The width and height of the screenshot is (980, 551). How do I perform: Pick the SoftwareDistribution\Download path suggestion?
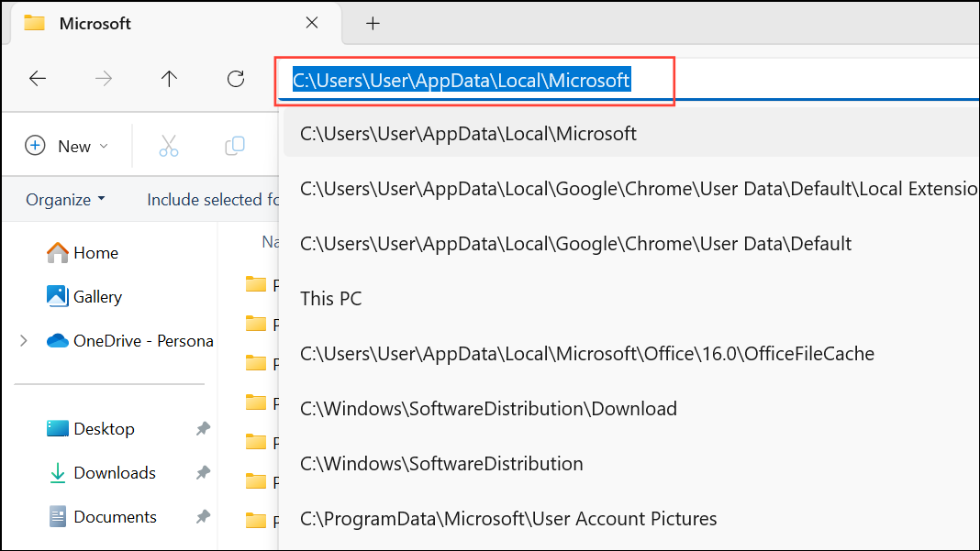tap(488, 409)
